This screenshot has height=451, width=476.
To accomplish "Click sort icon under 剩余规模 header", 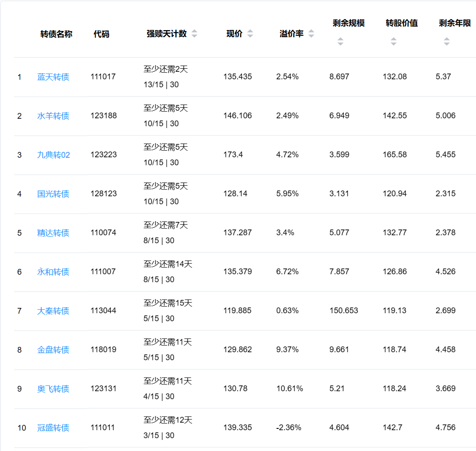I will pyautogui.click(x=340, y=42).
